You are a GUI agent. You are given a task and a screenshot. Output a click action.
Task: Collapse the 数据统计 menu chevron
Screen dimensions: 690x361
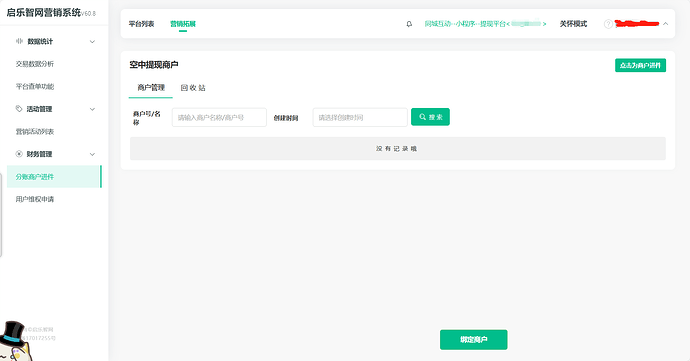[x=92, y=41]
